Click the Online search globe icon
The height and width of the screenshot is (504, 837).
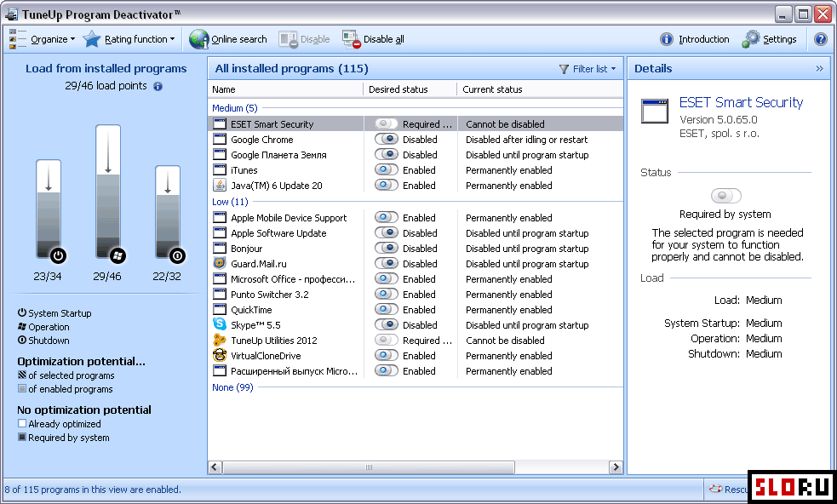pyautogui.click(x=199, y=39)
